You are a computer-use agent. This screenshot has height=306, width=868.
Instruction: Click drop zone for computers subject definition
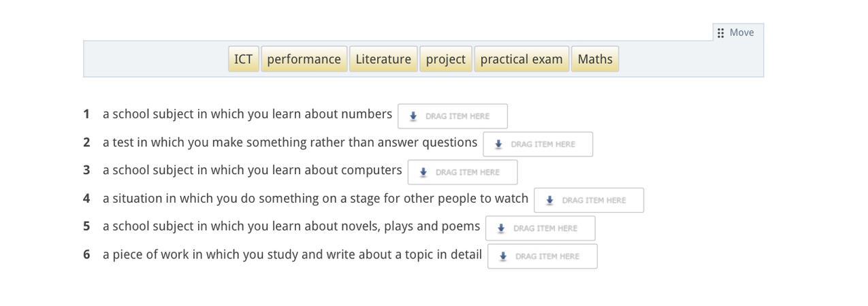click(x=463, y=173)
